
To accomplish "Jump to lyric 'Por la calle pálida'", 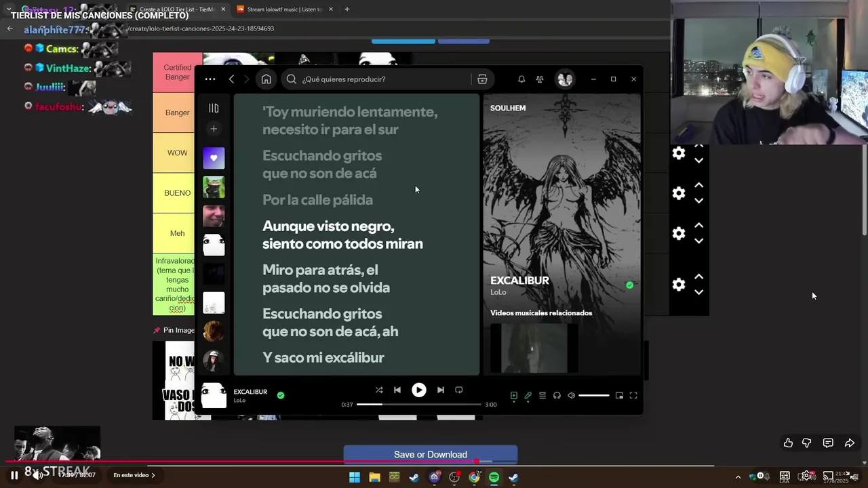I will (317, 200).
